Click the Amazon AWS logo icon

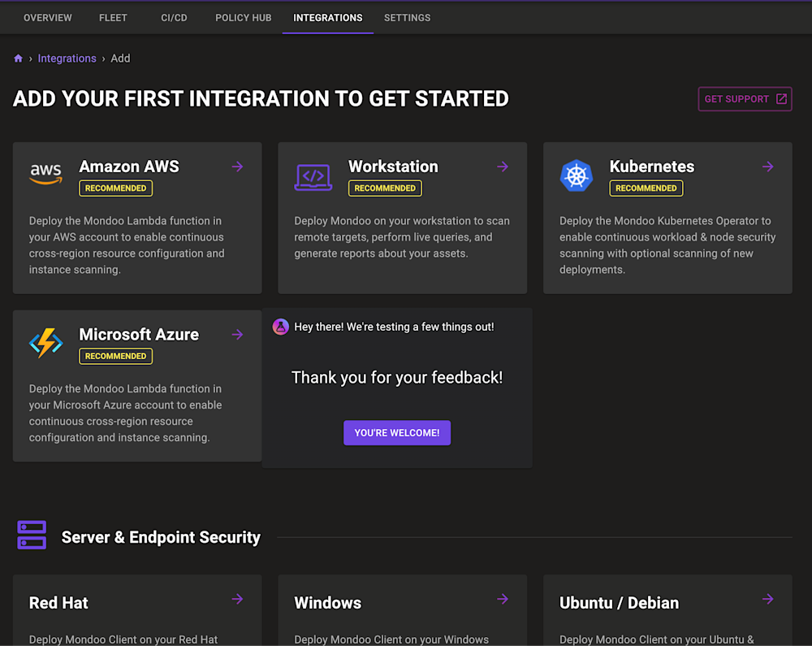(x=46, y=174)
